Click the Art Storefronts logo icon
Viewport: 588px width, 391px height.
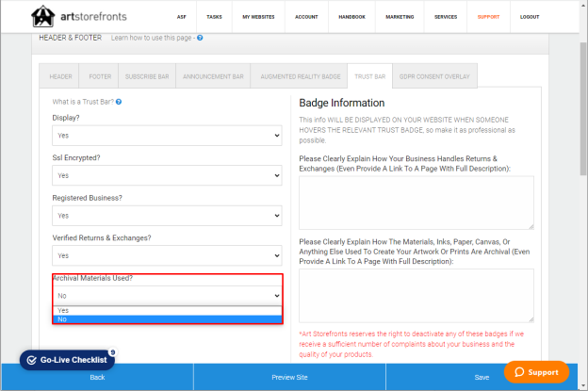tap(42, 16)
